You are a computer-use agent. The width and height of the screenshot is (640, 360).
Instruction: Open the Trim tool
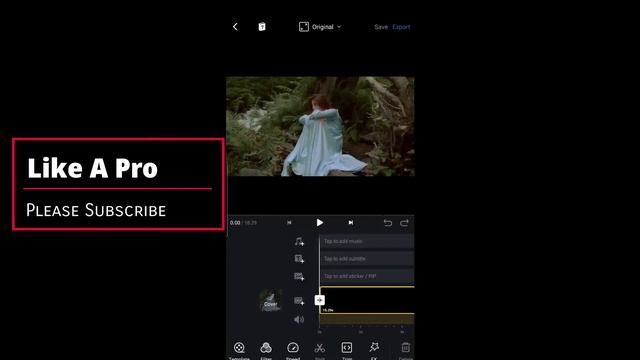[x=347, y=350]
